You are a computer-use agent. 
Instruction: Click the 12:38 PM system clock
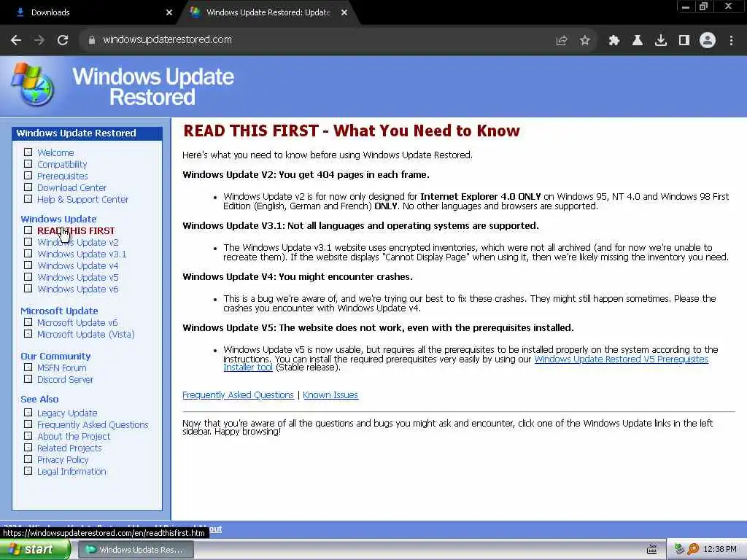click(x=720, y=550)
